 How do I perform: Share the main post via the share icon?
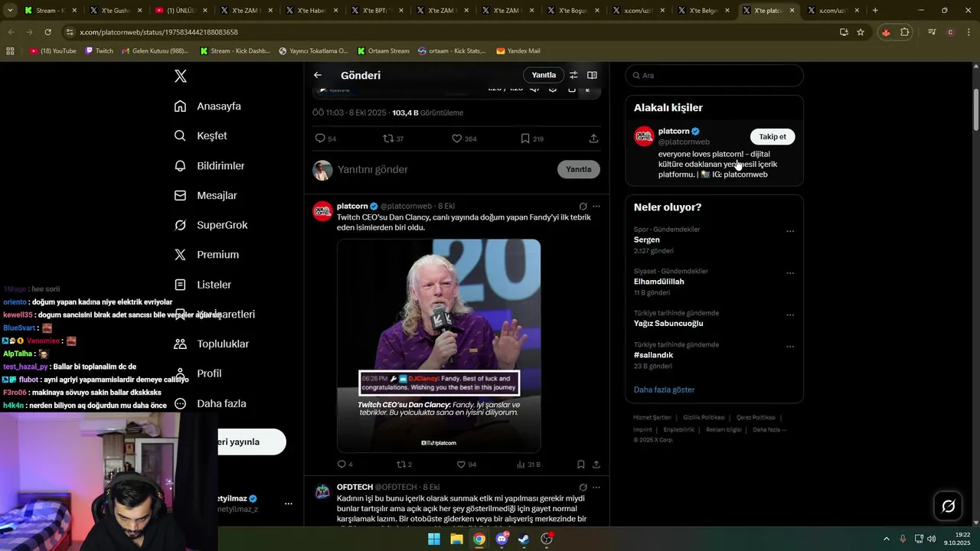coord(593,139)
